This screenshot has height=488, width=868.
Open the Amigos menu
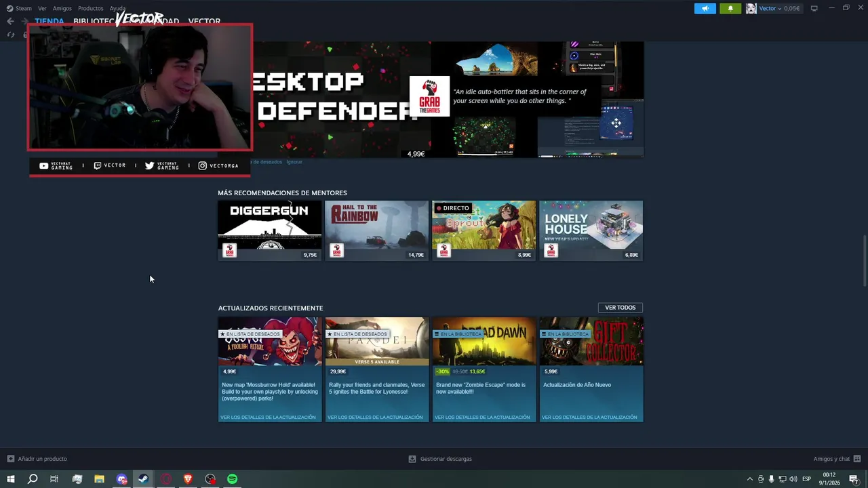pos(62,8)
